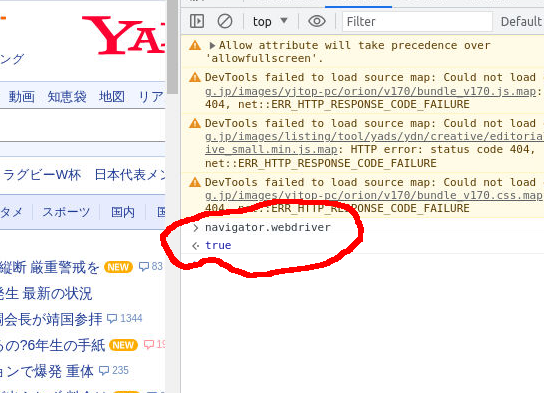This screenshot has width=544, height=393.
Task: Click the Yahoo page vertical scrollbar thumb
Action: point(172,47)
